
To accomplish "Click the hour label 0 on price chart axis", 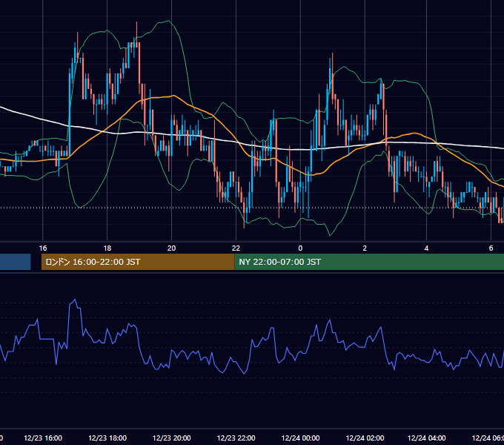I will 300,248.
